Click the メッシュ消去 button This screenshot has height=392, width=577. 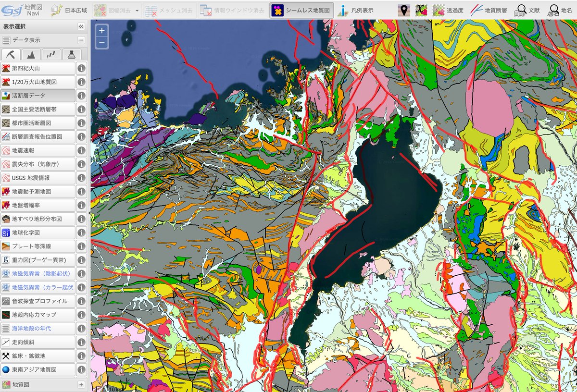(170, 10)
